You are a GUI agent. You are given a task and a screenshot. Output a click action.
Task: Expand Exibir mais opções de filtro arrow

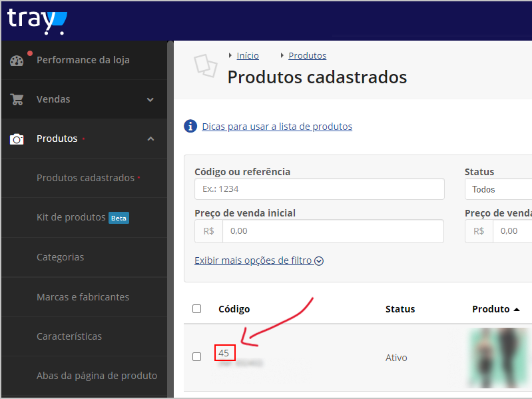(319, 261)
